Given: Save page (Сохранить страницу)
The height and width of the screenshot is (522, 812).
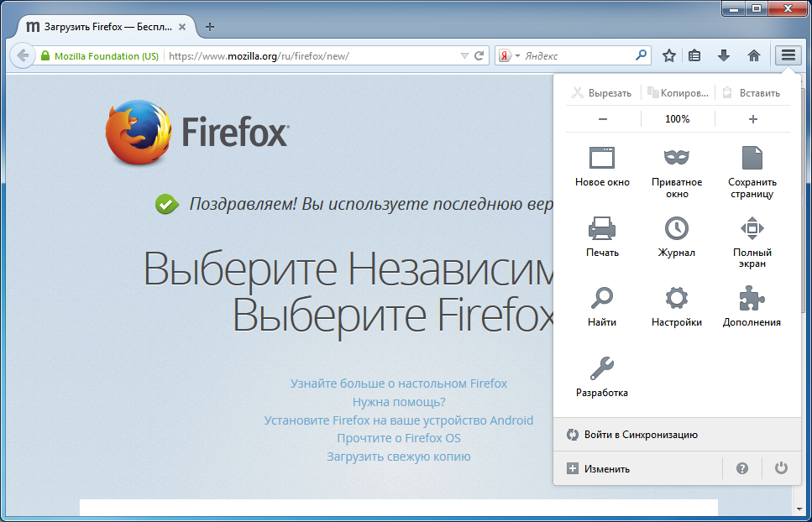Looking at the screenshot, I should pos(752,173).
